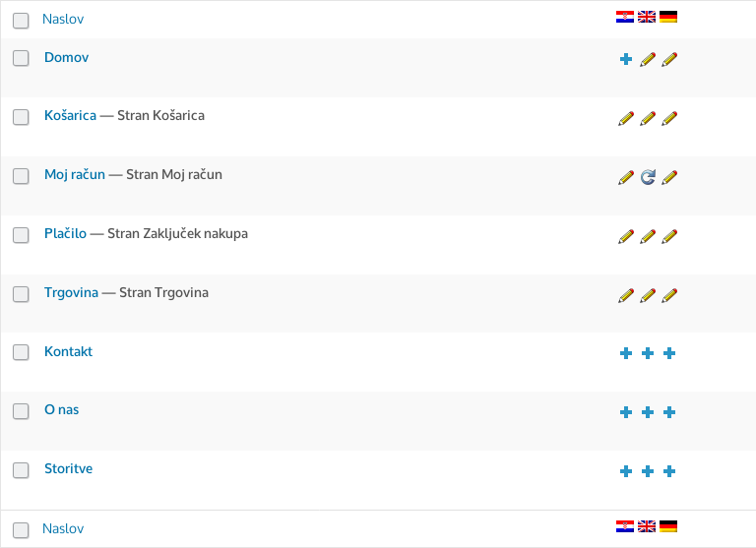Image resolution: width=756 pixels, height=548 pixels.
Task: Toggle select-all checkbox in top header
Action: tap(21, 21)
